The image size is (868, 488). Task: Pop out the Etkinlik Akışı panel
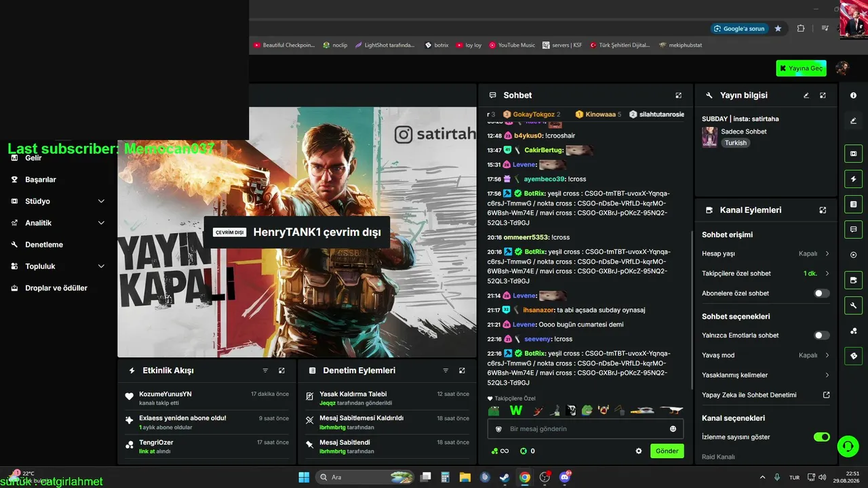[281, 371]
